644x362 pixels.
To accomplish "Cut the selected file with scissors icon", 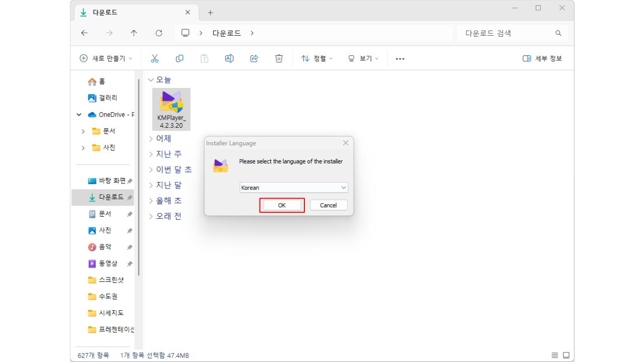I will click(x=154, y=58).
